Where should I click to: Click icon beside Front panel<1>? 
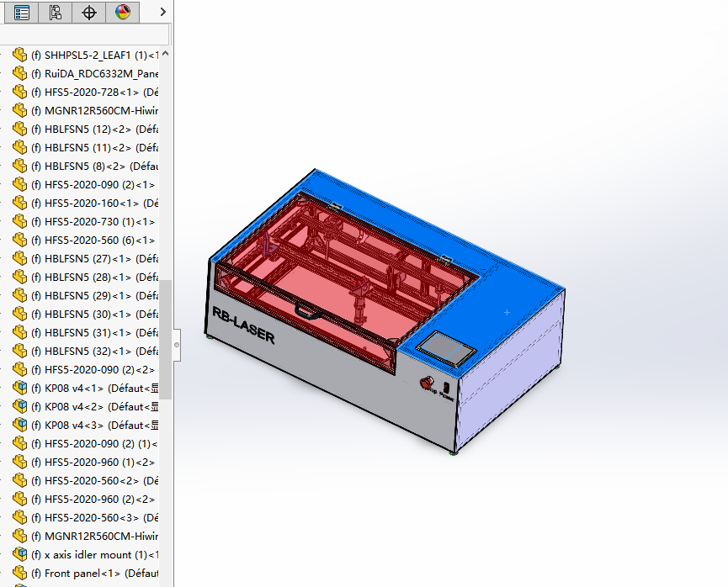pyautogui.click(x=19, y=573)
